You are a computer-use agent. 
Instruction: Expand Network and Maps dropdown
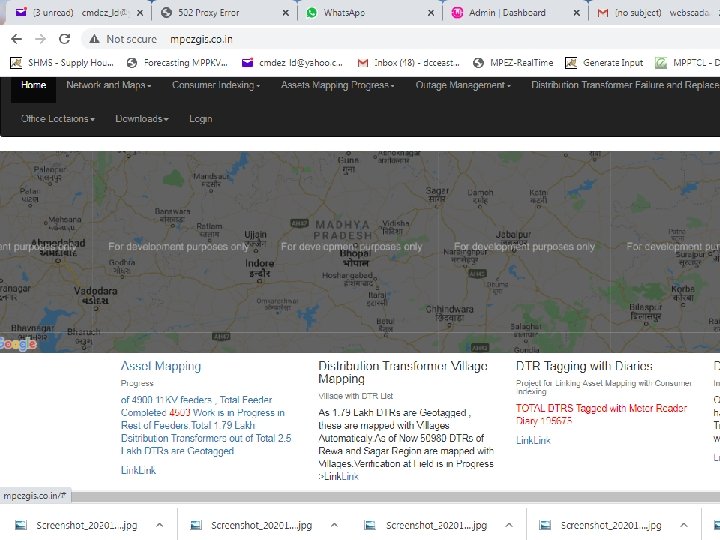pyautogui.click(x=108, y=85)
